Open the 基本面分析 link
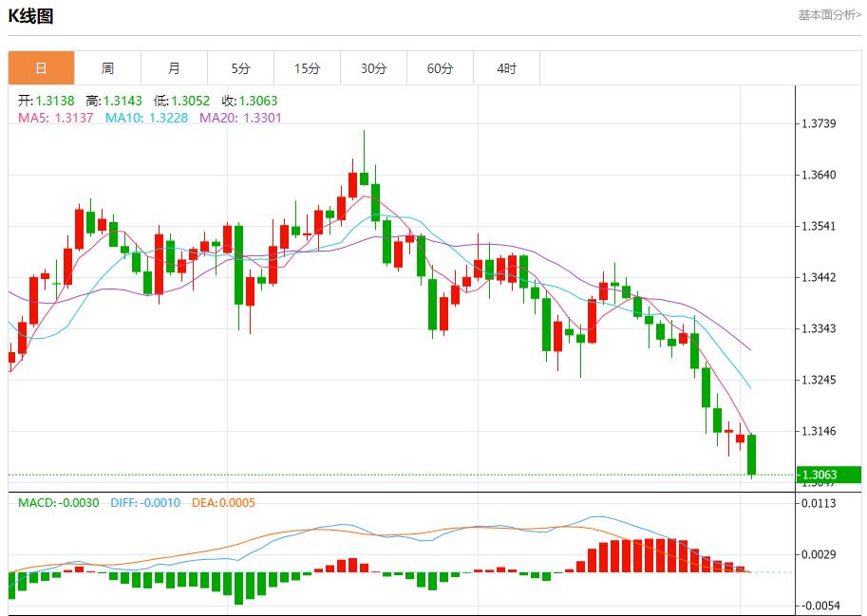The height and width of the screenshot is (616, 867). point(829,14)
